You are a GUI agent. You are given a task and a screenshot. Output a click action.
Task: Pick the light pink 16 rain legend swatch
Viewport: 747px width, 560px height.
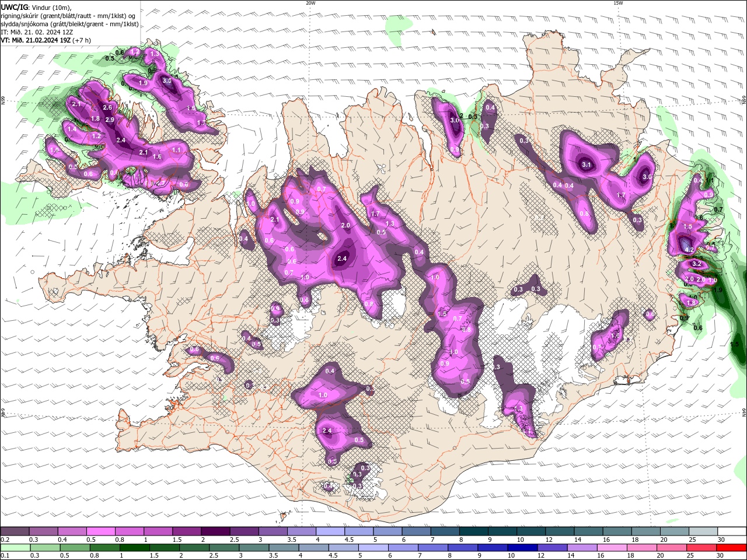[612, 548]
